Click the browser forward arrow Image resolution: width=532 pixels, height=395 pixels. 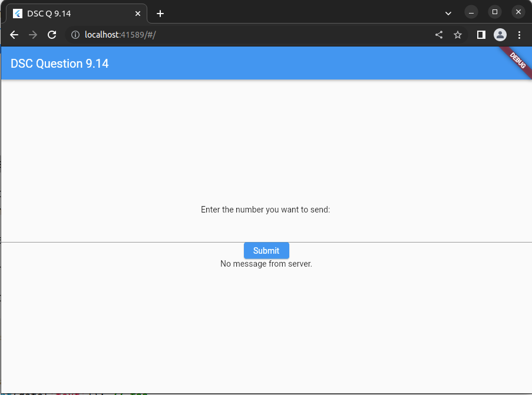33,35
